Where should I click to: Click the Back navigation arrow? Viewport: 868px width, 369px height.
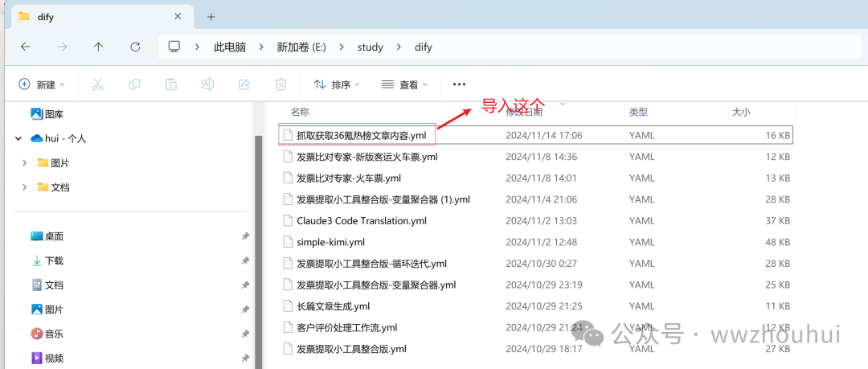[x=26, y=47]
